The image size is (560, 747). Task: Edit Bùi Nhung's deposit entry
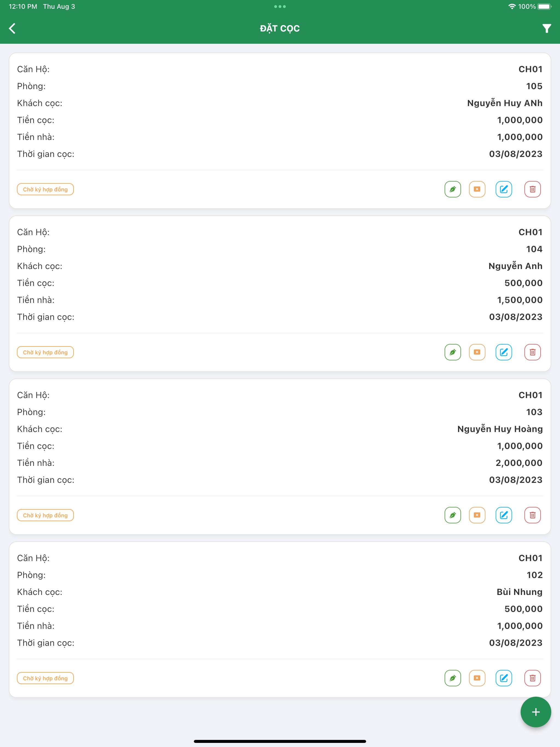504,678
